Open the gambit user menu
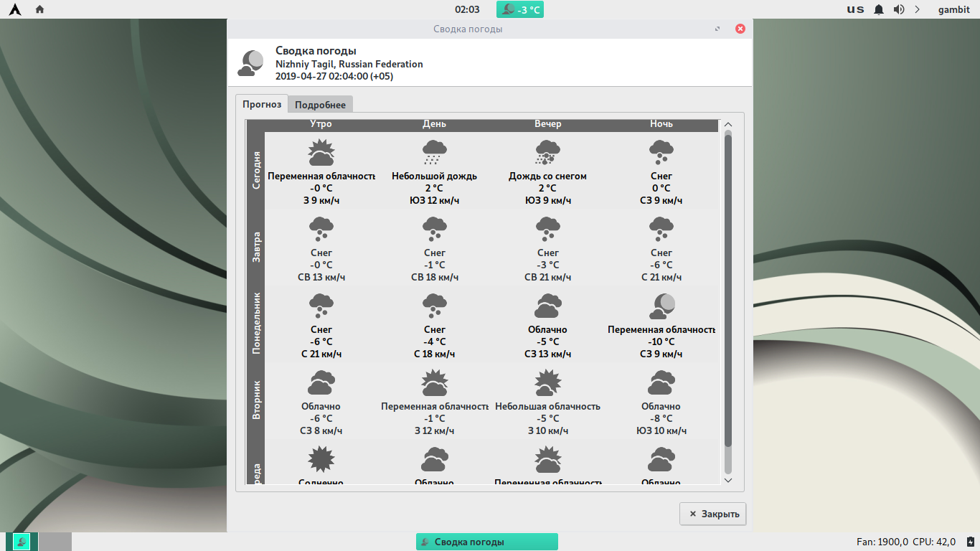Image resolution: width=980 pixels, height=551 pixels. click(x=954, y=9)
